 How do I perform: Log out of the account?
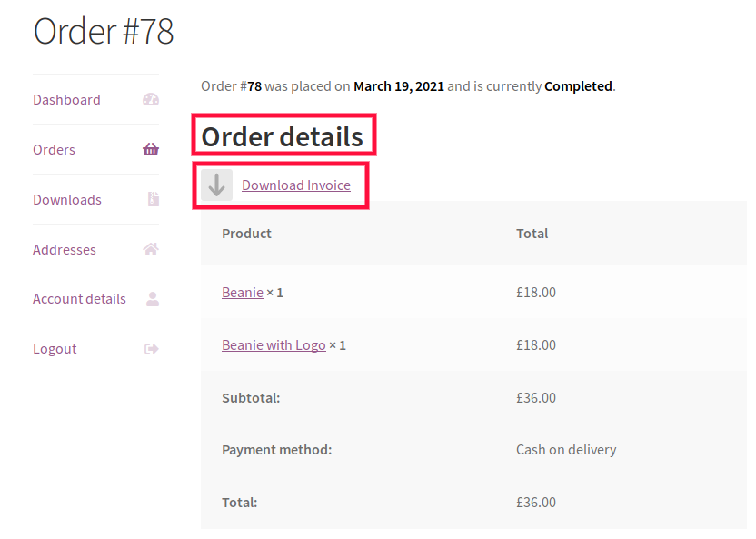(55, 348)
